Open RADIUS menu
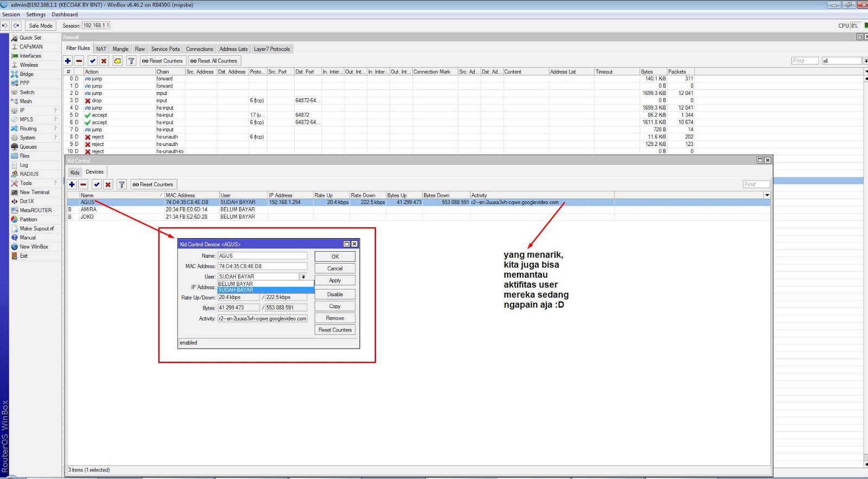The width and height of the screenshot is (868, 479). [x=29, y=174]
